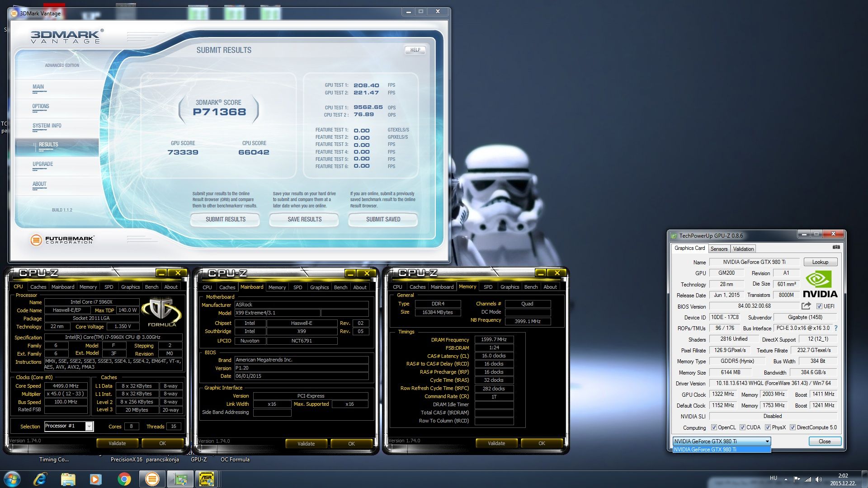Switch to the Sensors tab in GPU-Z

[719, 249]
